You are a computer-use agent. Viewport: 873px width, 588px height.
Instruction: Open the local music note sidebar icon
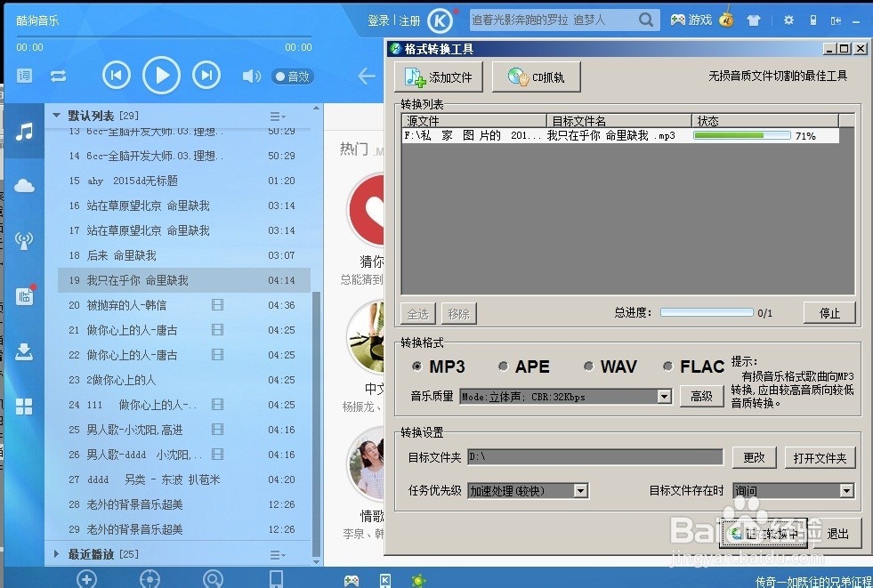pos(24,133)
